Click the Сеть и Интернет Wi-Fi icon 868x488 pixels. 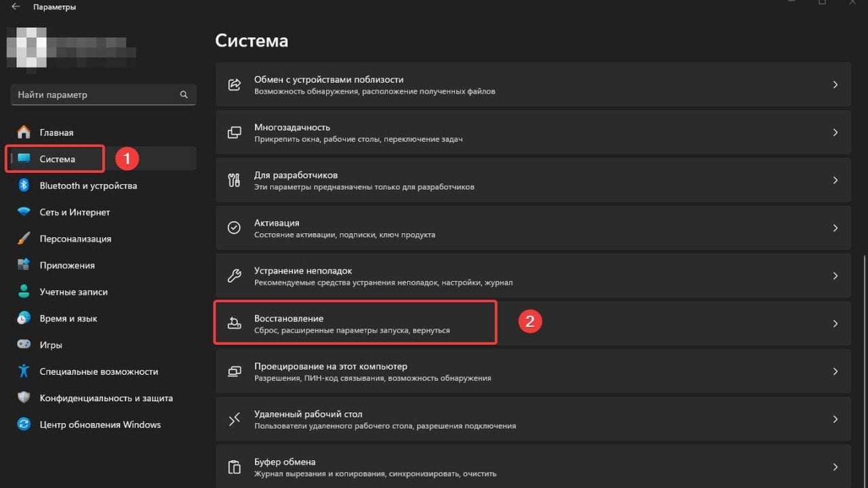pos(24,212)
